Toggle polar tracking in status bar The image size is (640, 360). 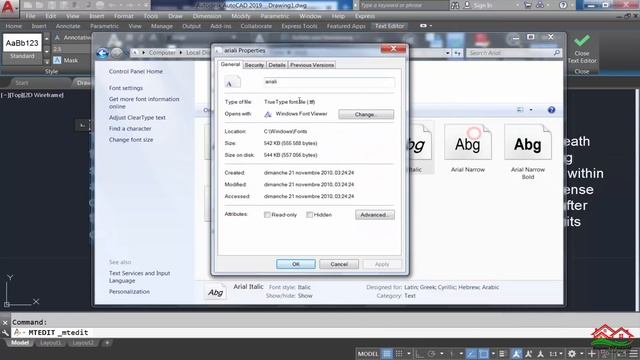[432, 353]
